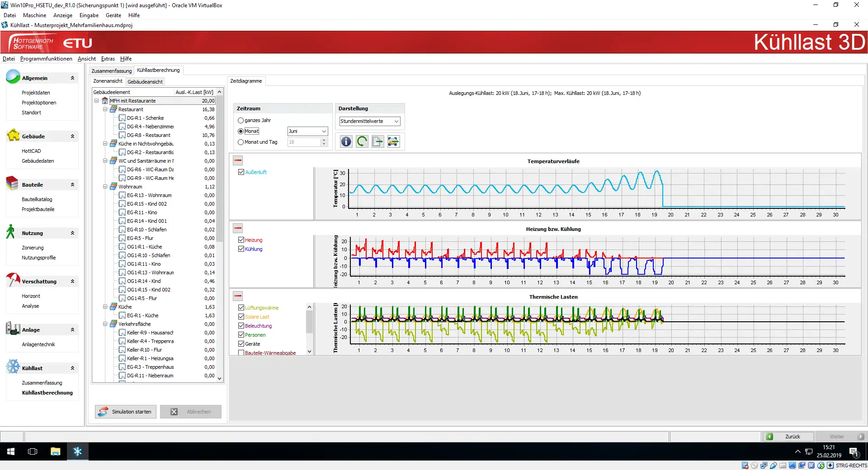Click the Zurück navigation button
The width and height of the screenshot is (868, 470).
pos(788,437)
